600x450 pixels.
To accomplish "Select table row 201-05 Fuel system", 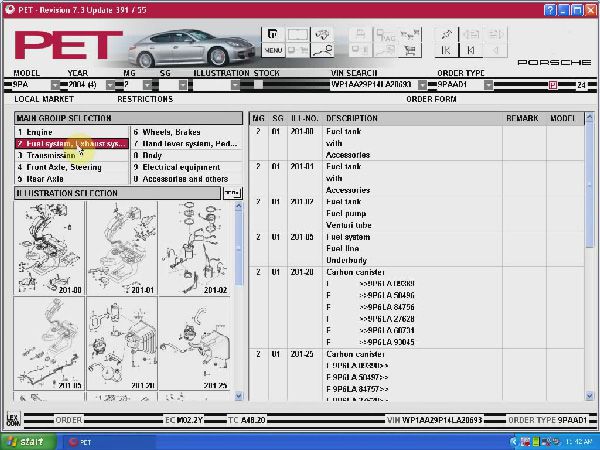I will pos(416,249).
